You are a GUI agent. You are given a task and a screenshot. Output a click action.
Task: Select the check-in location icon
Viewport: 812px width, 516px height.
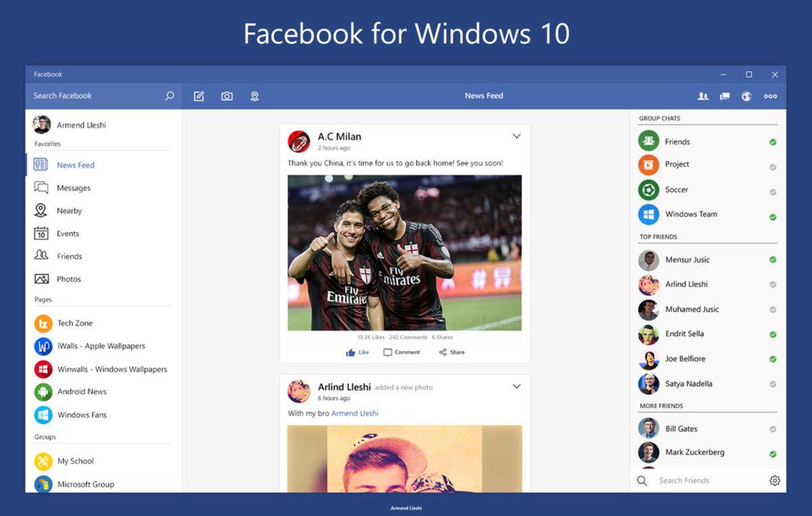click(x=254, y=96)
